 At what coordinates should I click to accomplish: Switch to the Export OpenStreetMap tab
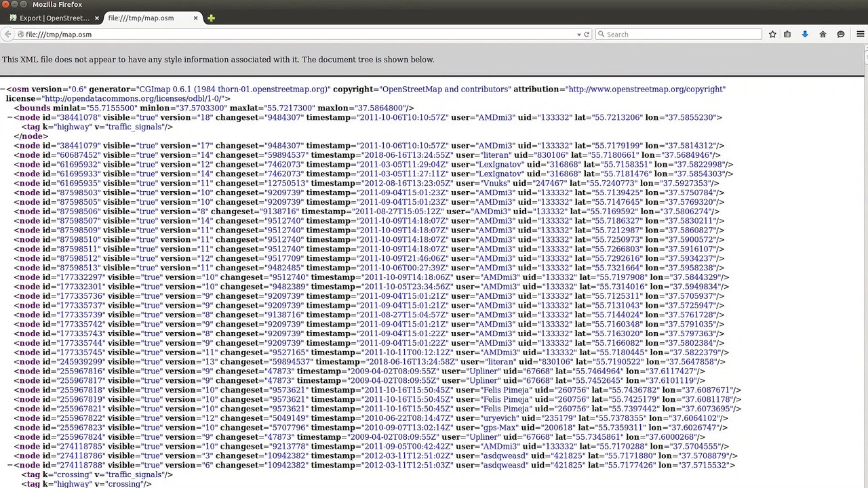[54, 18]
